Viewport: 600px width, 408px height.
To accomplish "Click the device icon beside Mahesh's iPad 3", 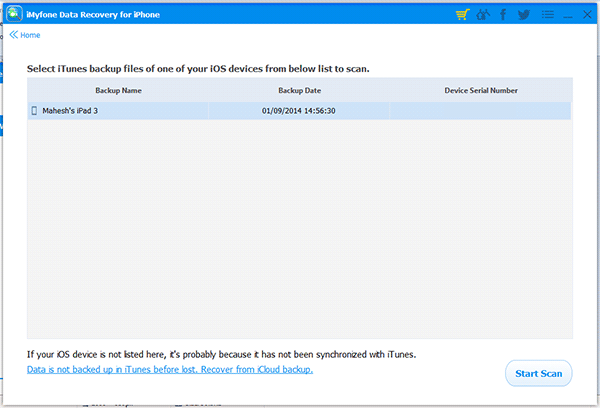I will (x=34, y=111).
